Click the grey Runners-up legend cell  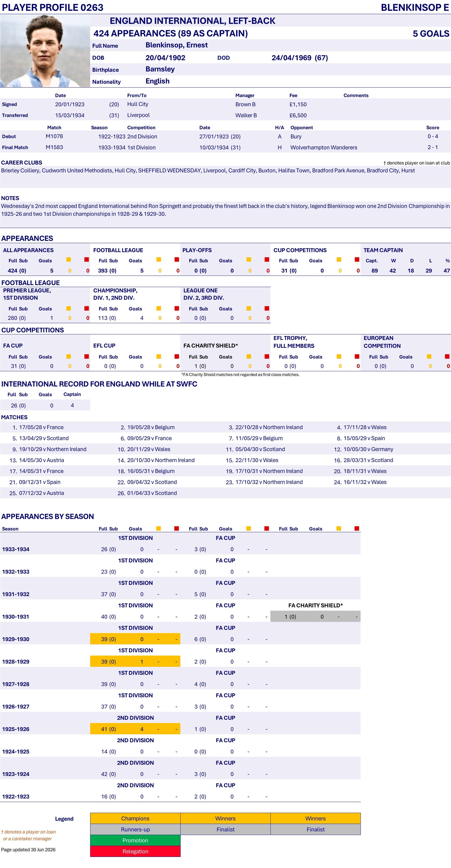(135, 829)
